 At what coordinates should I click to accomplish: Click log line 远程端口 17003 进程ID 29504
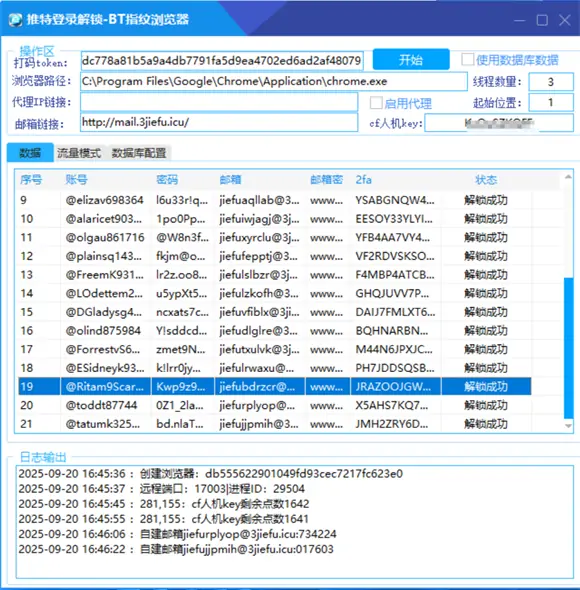[x=161, y=489]
